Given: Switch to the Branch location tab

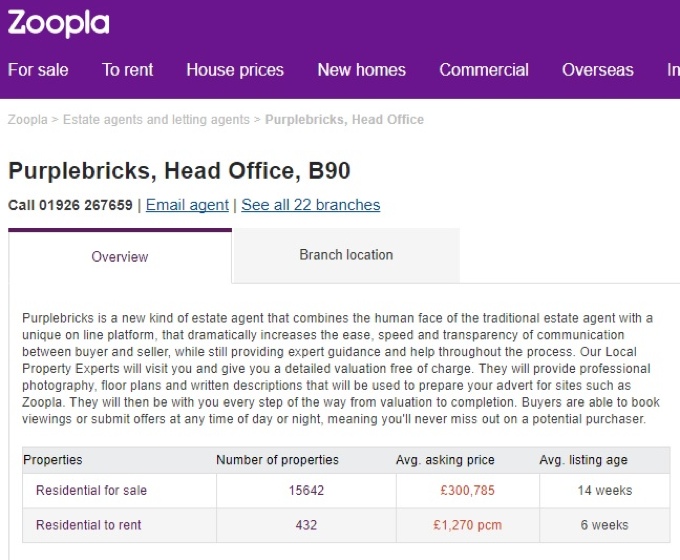Looking at the screenshot, I should point(346,255).
